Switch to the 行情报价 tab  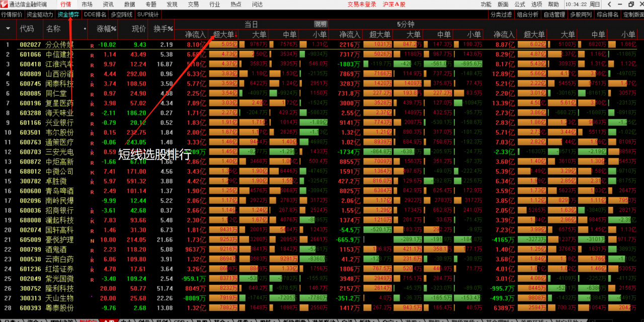pyautogui.click(x=12, y=15)
